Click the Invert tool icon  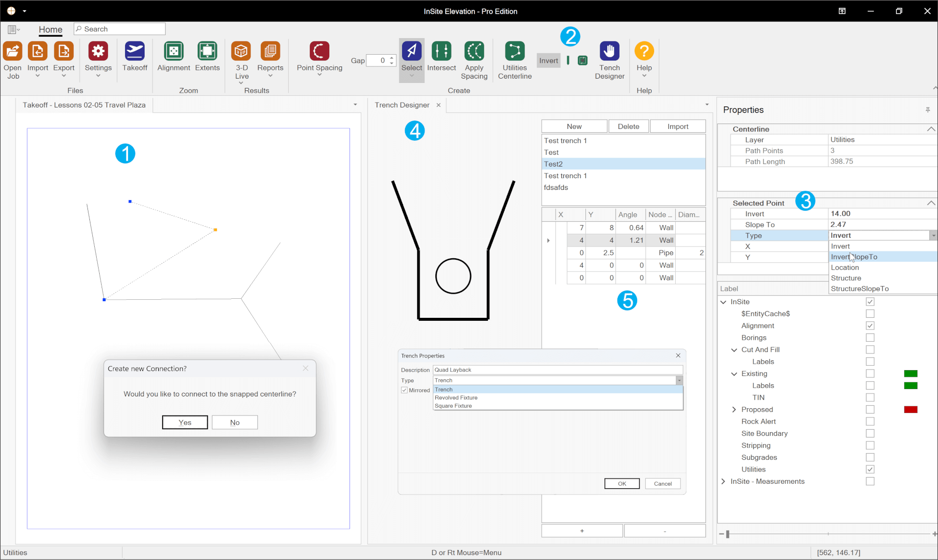549,60
